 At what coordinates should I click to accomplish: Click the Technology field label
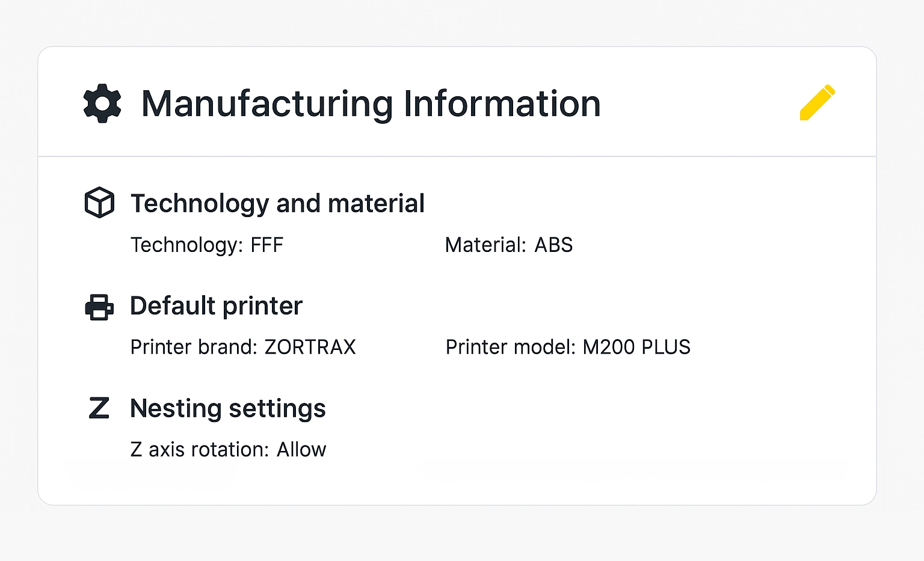pos(186,245)
